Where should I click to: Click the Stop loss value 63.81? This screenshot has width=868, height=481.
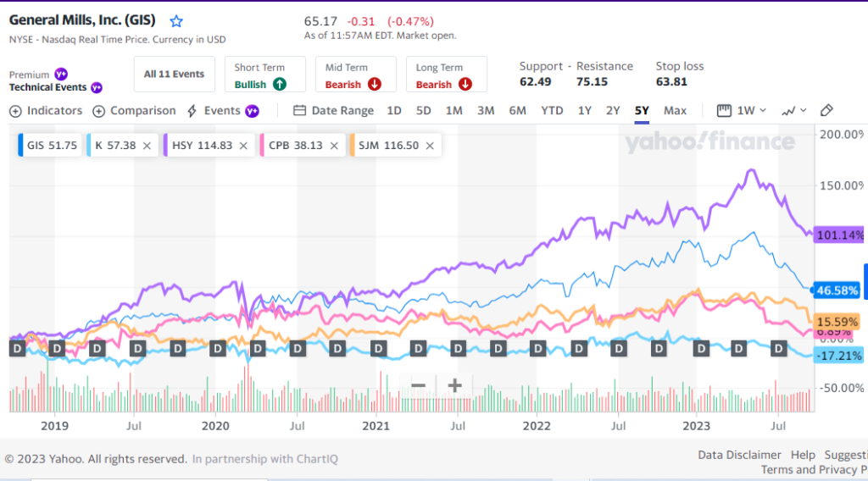coord(671,82)
